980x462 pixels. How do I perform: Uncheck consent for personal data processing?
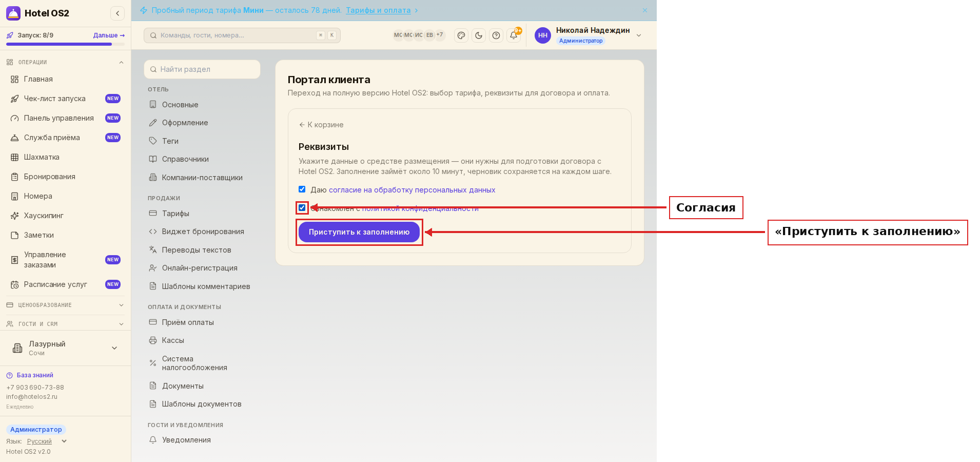302,189
